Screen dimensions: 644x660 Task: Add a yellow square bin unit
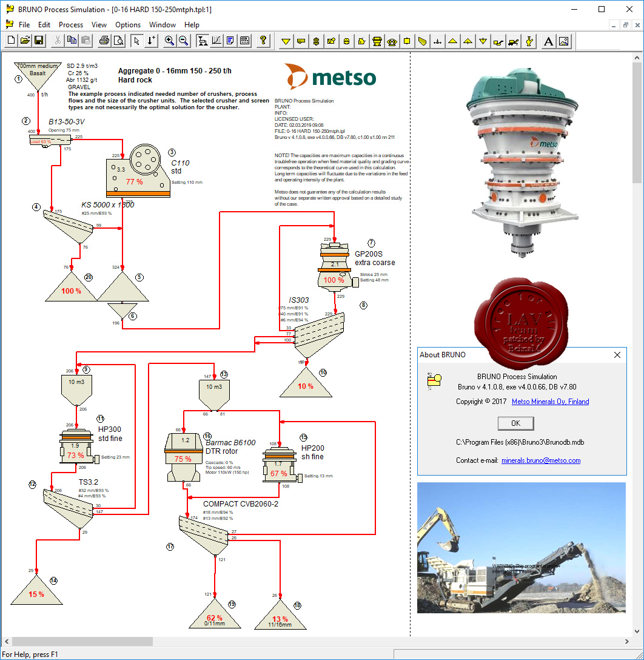(x=407, y=41)
